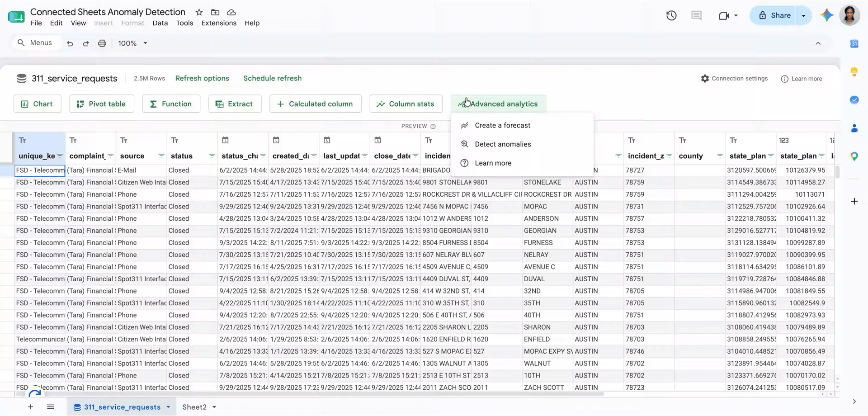This screenshot has width=868, height=416.
Task: Click the unique_key text type icon
Action: pyautogui.click(x=22, y=140)
